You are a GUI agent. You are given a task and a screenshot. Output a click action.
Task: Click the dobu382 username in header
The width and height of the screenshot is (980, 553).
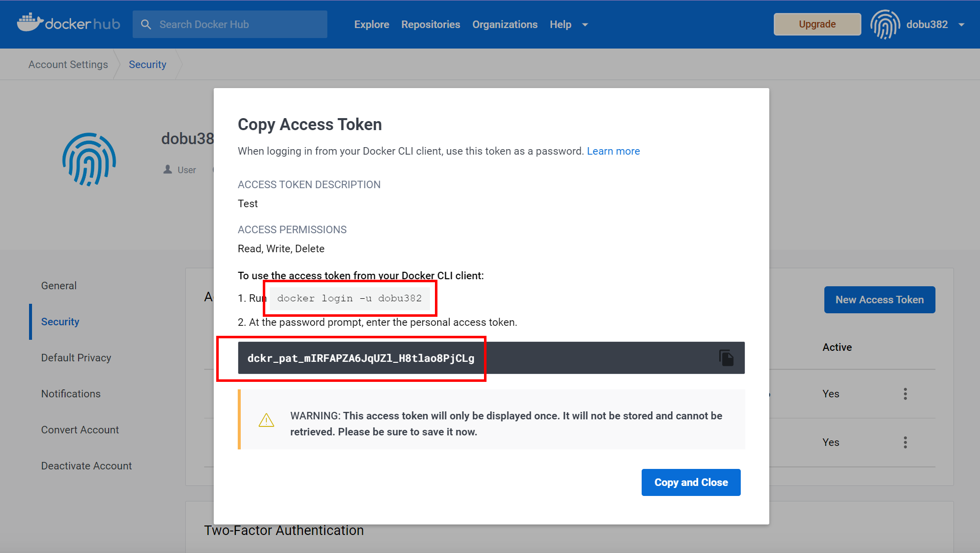927,24
